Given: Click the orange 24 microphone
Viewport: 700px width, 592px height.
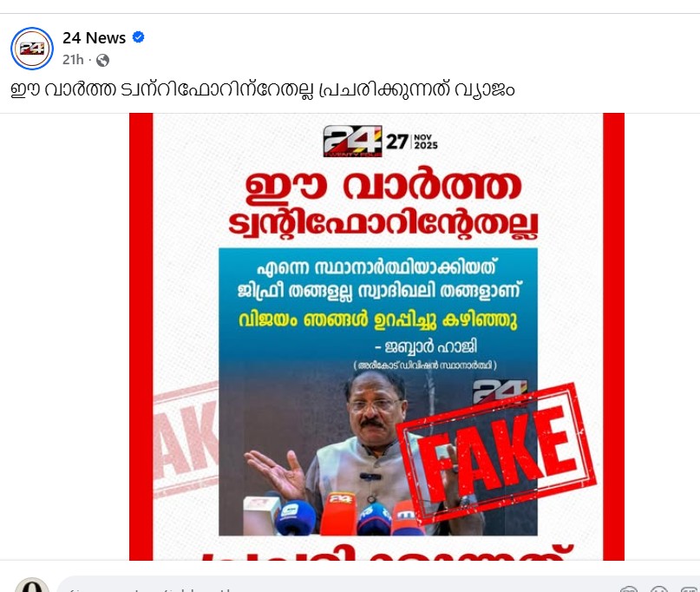Looking at the screenshot, I should coord(339,513).
